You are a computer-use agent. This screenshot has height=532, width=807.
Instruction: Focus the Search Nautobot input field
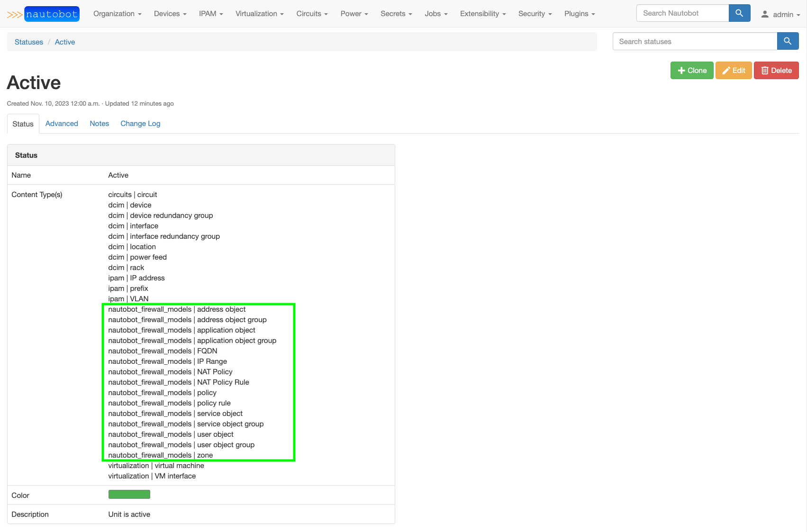pos(682,13)
